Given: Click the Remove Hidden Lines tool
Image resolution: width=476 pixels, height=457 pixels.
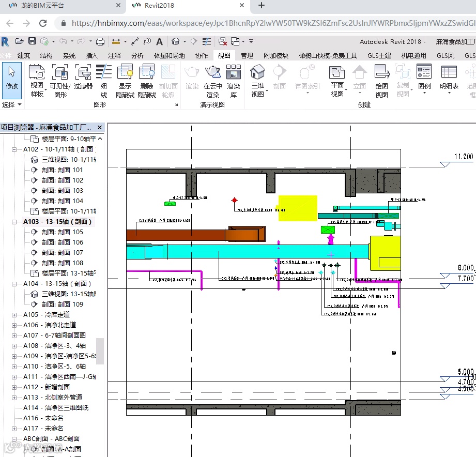Looking at the screenshot, I should point(147,81).
